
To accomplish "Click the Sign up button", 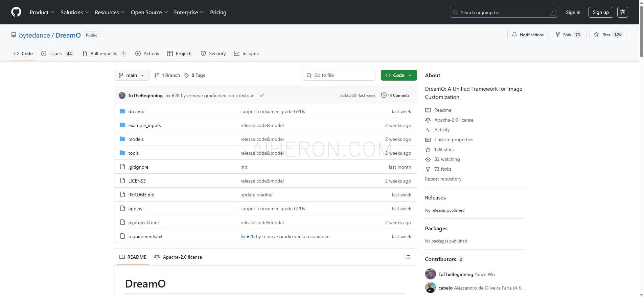I will click(601, 12).
